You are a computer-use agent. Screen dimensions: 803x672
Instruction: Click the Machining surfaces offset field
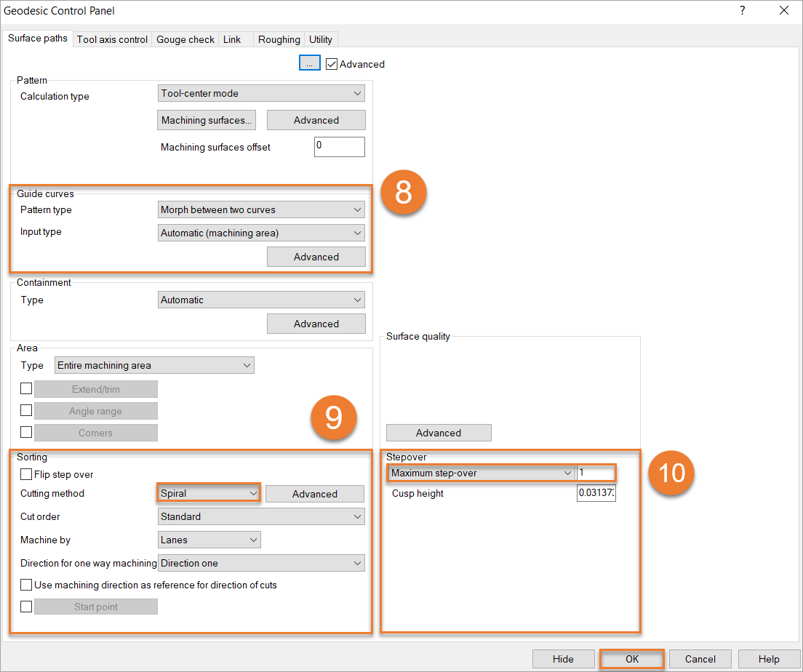[x=339, y=146]
